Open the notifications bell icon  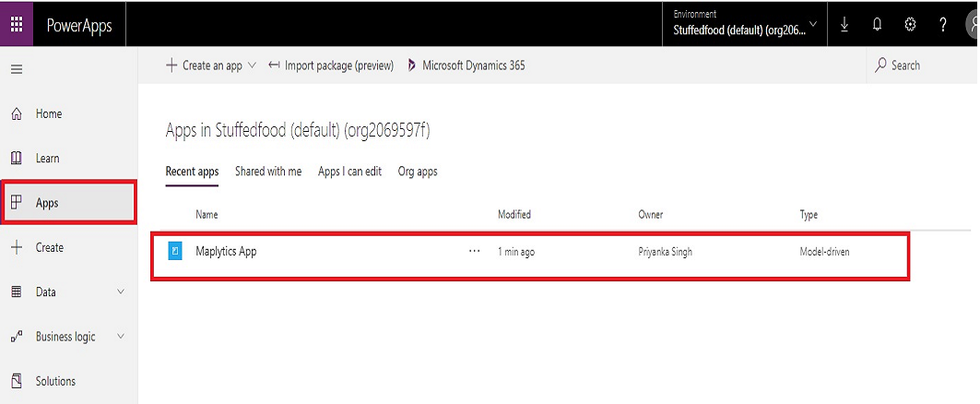pos(878,24)
